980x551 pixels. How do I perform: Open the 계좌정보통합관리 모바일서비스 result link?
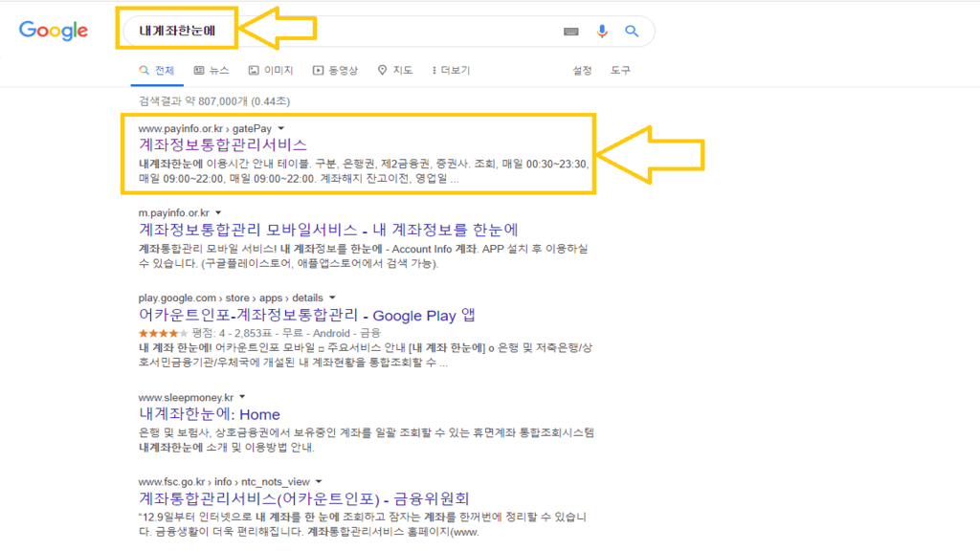328,230
